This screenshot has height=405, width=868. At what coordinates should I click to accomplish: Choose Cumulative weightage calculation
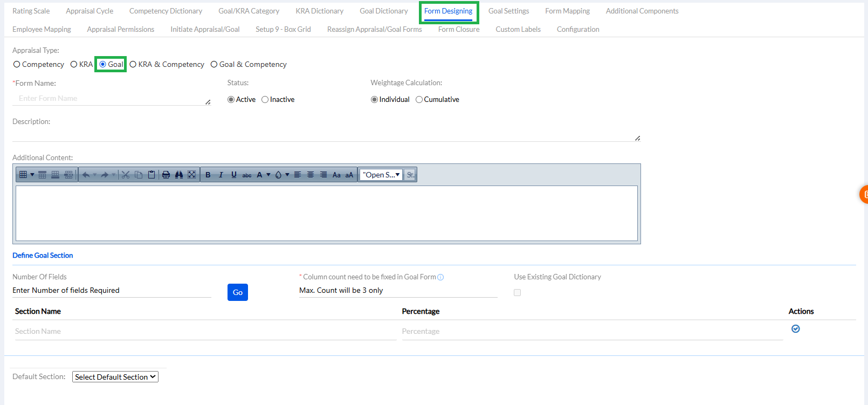tap(419, 100)
